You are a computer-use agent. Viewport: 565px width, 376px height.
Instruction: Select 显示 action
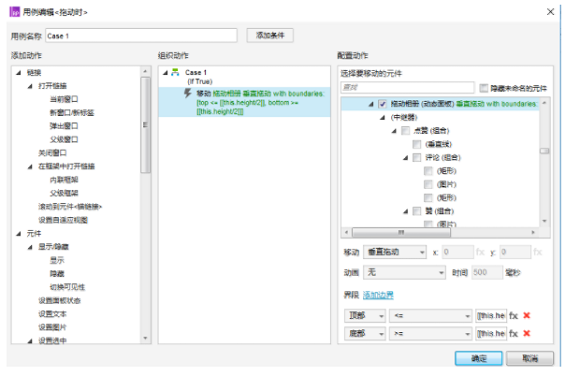click(x=57, y=260)
